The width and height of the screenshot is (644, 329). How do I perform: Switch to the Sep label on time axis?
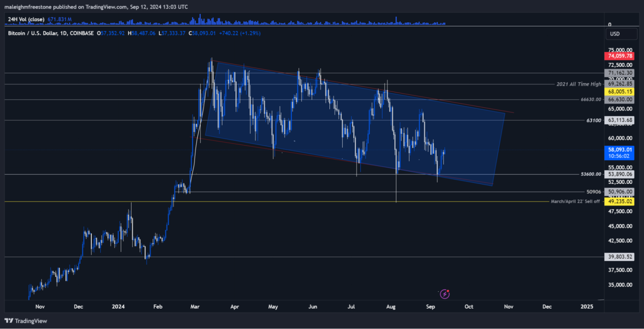[x=430, y=307]
